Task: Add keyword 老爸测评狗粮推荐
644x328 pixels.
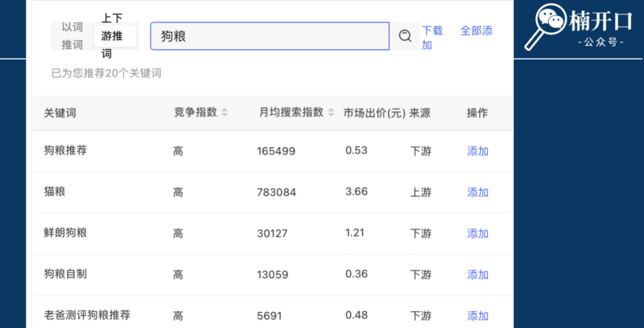Action: click(478, 315)
